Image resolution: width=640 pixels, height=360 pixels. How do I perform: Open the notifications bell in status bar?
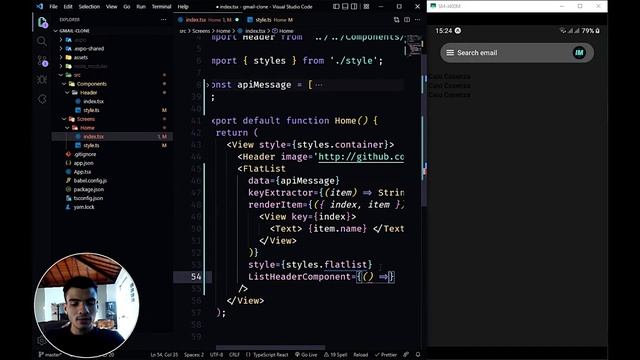click(x=418, y=355)
